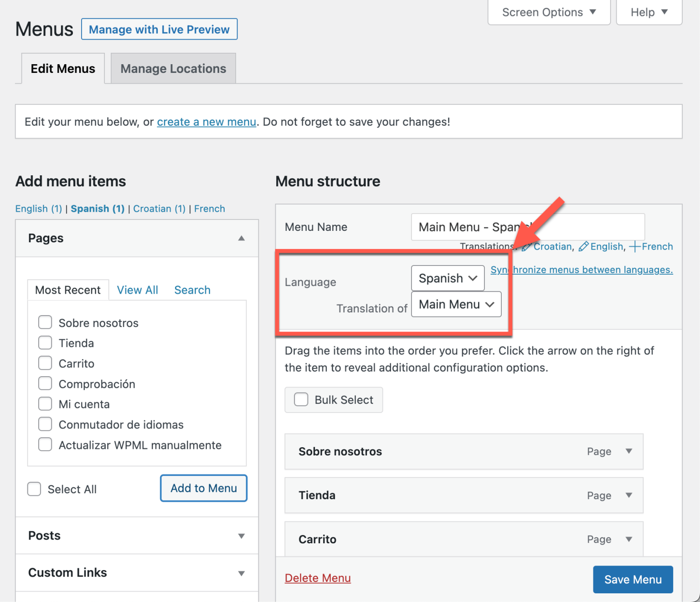The width and height of the screenshot is (700, 602).
Task: Click the plus icon to add French translation
Action: pyautogui.click(x=634, y=247)
